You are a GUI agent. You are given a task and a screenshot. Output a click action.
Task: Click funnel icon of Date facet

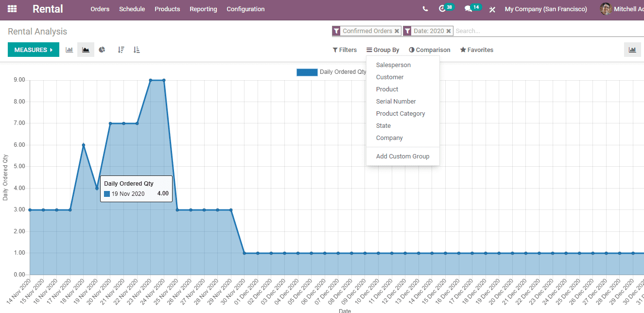coord(407,31)
